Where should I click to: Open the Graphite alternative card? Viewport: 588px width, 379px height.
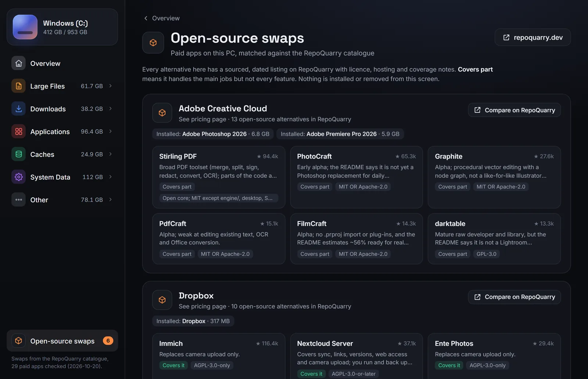pos(494,177)
